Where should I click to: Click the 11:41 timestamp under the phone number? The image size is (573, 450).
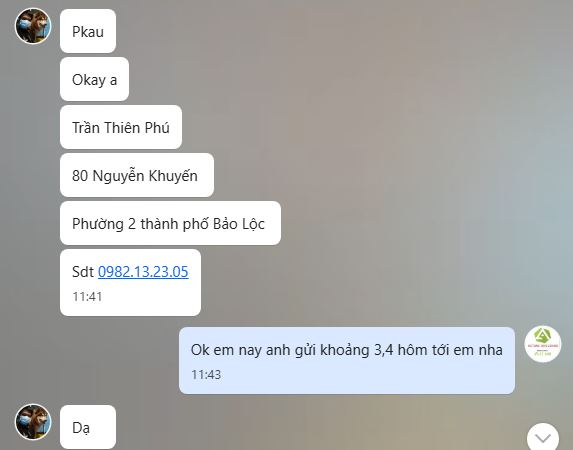[x=87, y=296]
